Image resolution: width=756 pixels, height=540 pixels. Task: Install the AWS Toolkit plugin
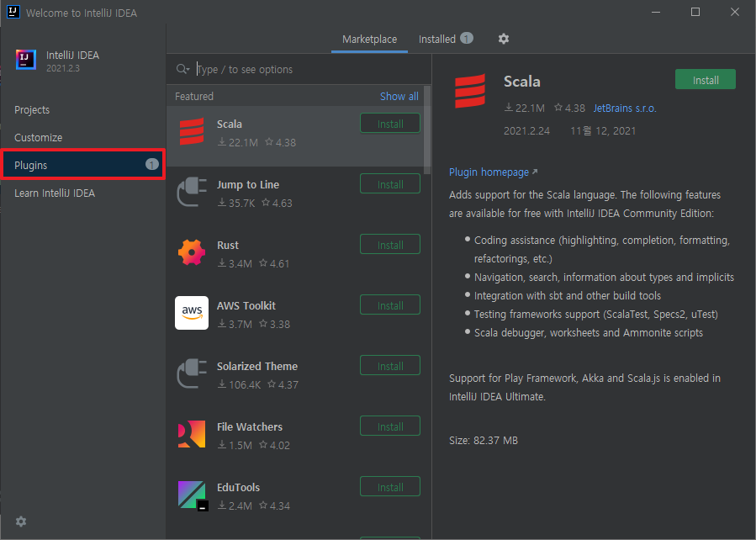389,305
